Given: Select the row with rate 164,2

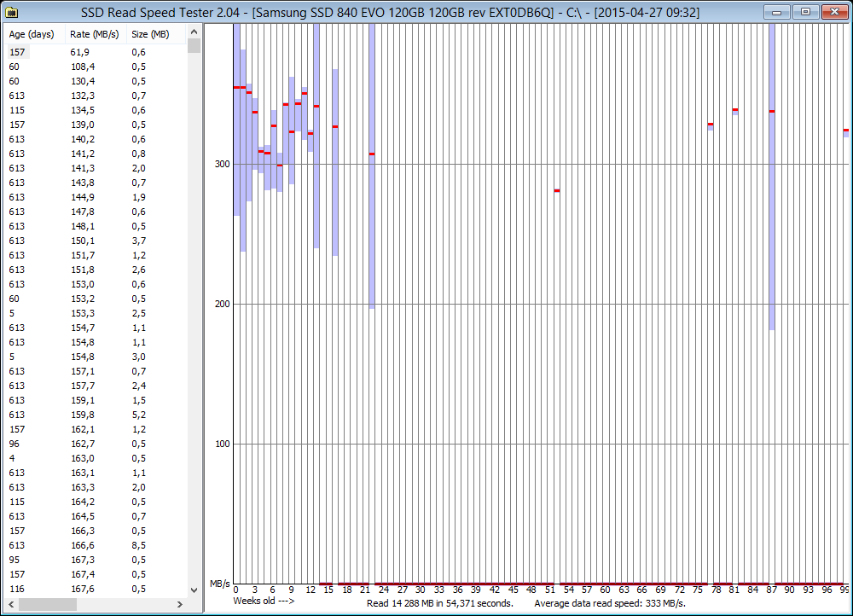Looking at the screenshot, I should click(96, 503).
